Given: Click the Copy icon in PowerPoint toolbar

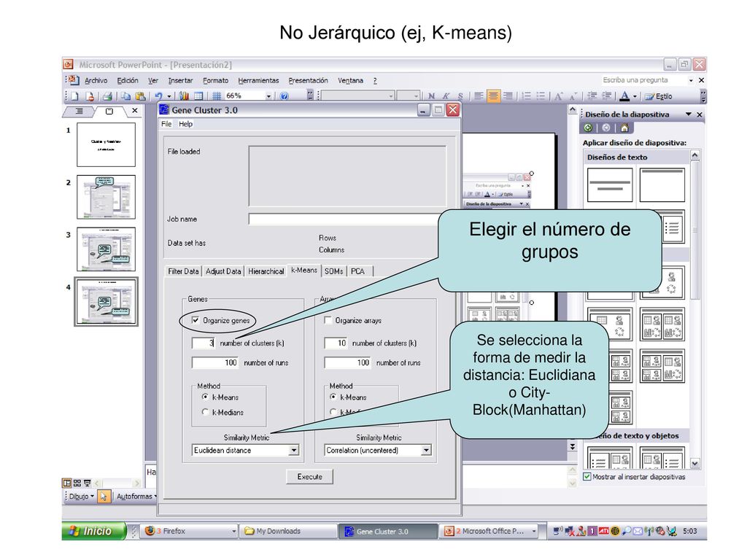Looking at the screenshot, I should click(125, 96).
